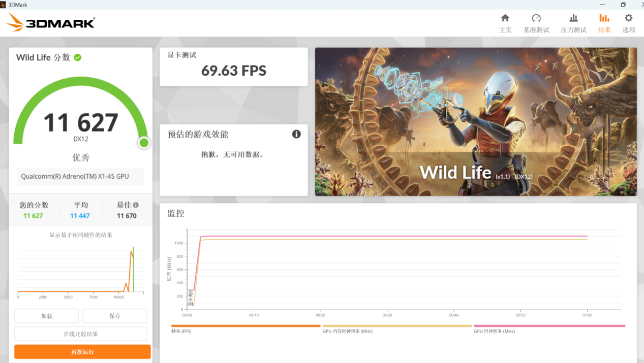Viewport: 644px width, 363px height.
Task: Click the orange 再次运行 run again button
Action: (x=82, y=352)
